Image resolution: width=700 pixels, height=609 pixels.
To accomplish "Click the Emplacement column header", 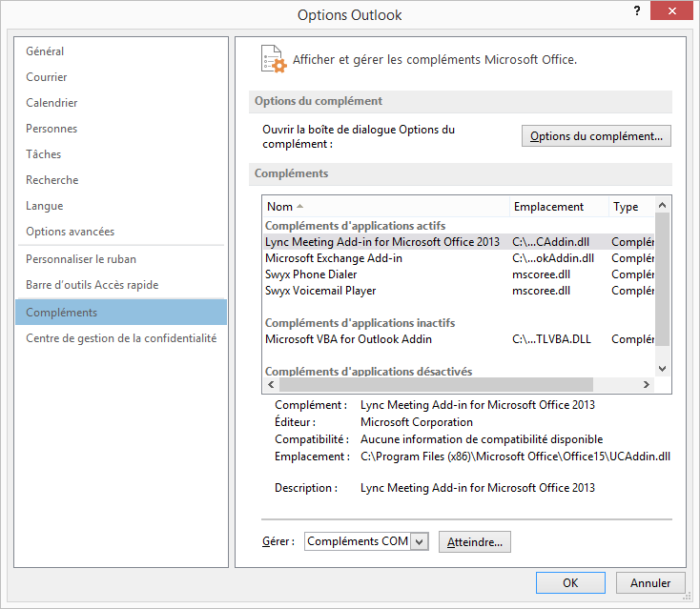I will 548,207.
